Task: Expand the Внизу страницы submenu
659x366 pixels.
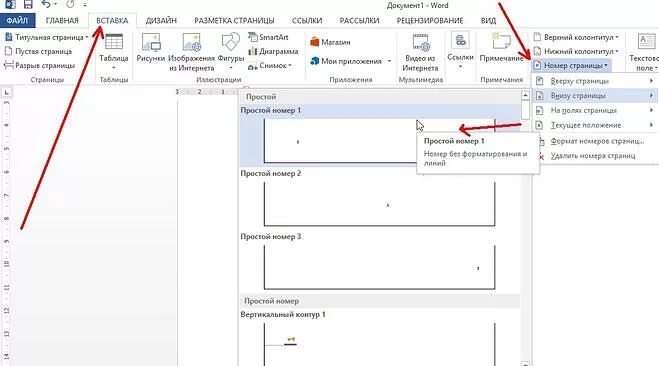Action: [594, 95]
